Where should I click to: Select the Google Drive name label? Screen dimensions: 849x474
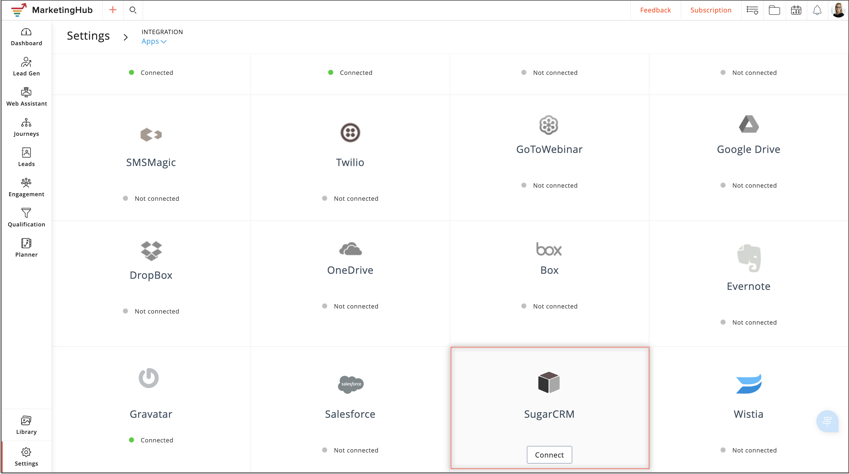(748, 150)
